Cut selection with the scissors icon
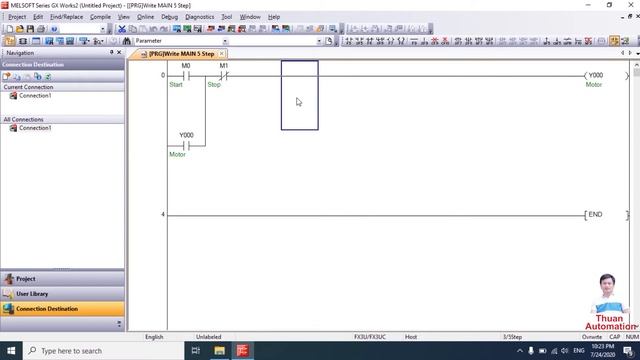This screenshot has width=640, height=360. point(122,29)
